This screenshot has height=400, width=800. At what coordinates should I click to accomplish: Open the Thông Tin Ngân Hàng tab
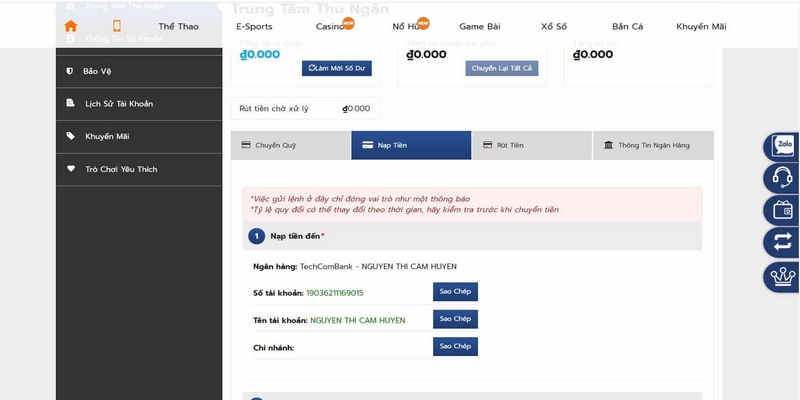653,146
